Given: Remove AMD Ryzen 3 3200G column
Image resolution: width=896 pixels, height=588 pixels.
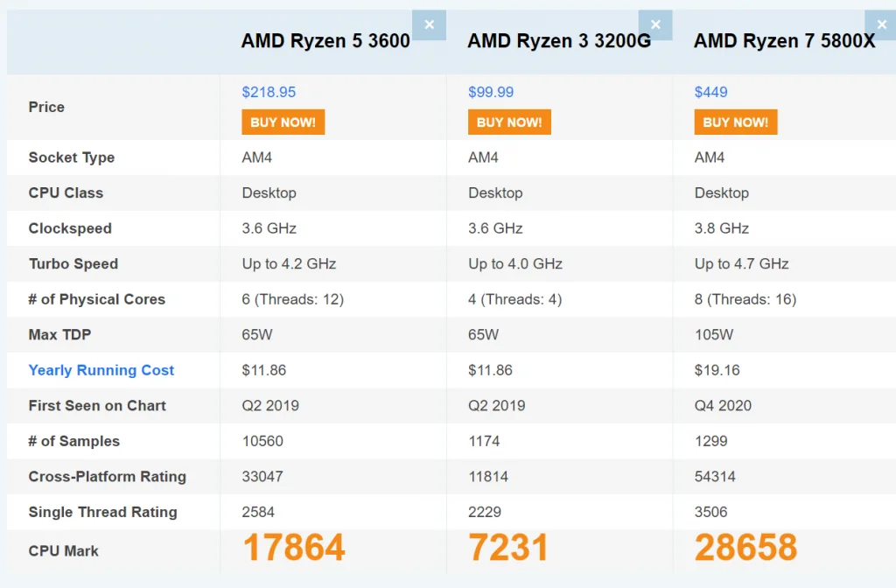Looking at the screenshot, I should tap(655, 24).
